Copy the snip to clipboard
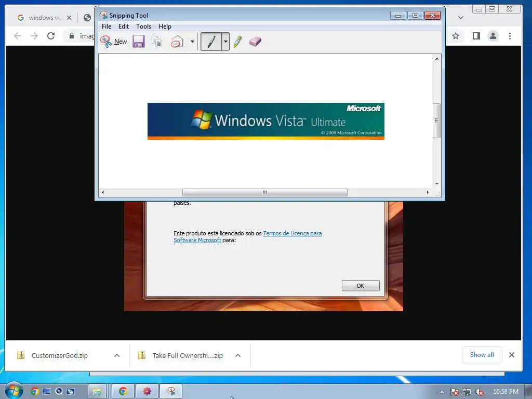The image size is (532, 399). (157, 42)
